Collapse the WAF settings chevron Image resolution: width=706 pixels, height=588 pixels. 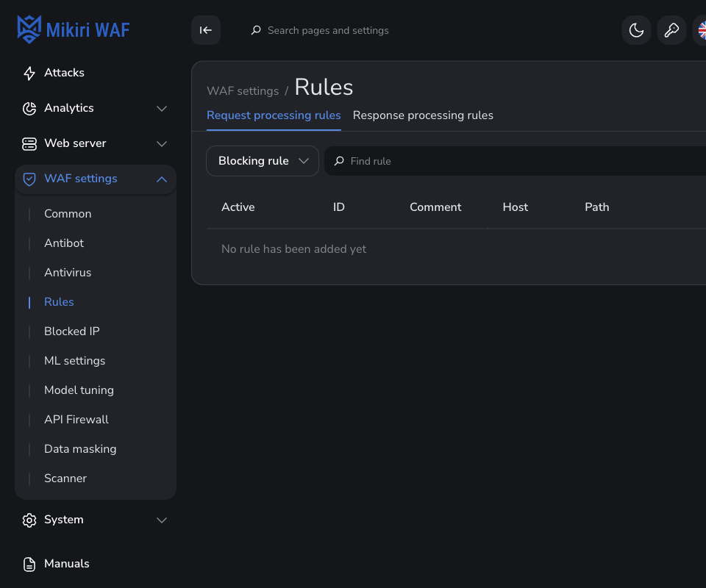tap(162, 179)
